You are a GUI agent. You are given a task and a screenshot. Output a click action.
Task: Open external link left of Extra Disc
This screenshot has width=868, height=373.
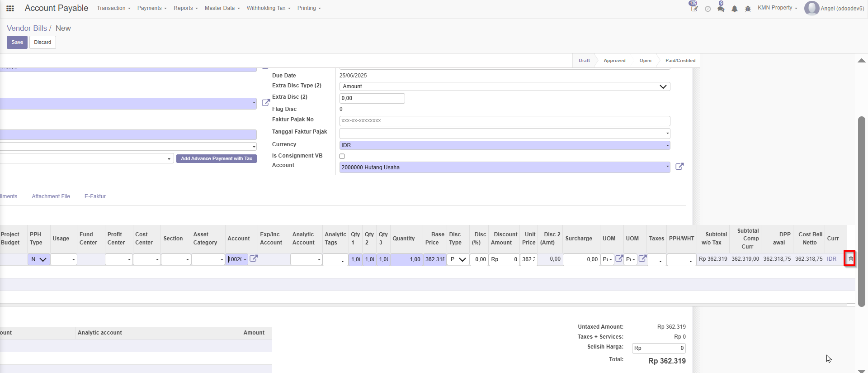click(x=266, y=103)
